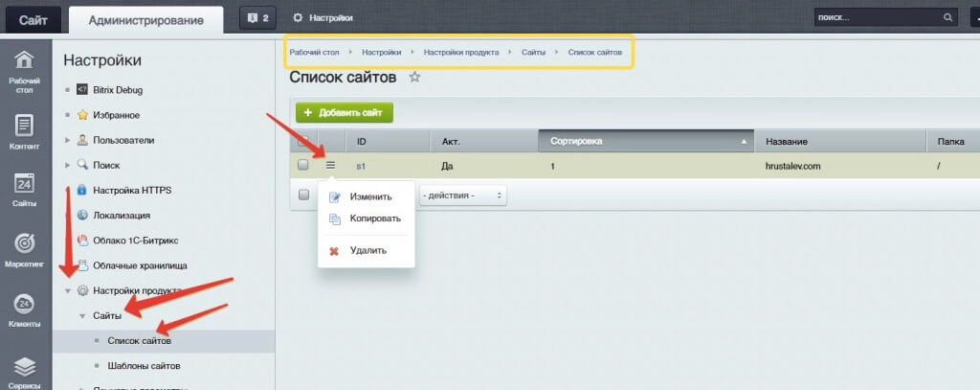Click the search magnifier icon

(x=948, y=17)
